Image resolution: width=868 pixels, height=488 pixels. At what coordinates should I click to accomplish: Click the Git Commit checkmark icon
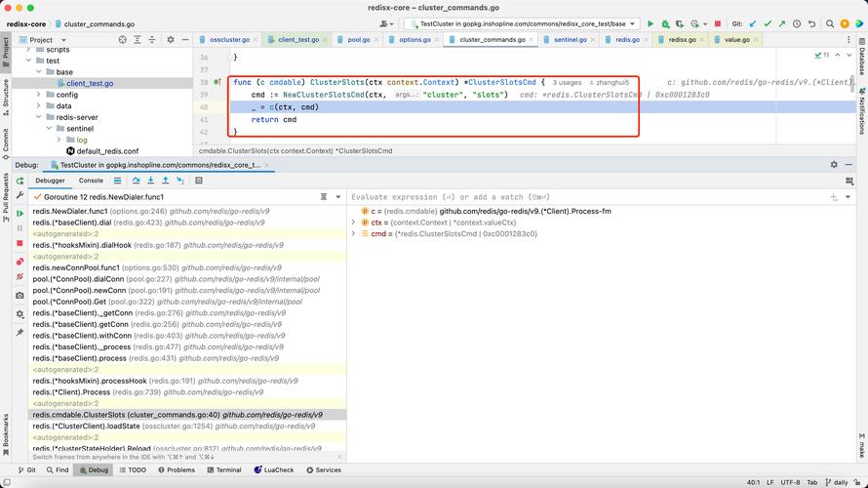pyautogui.click(x=768, y=23)
